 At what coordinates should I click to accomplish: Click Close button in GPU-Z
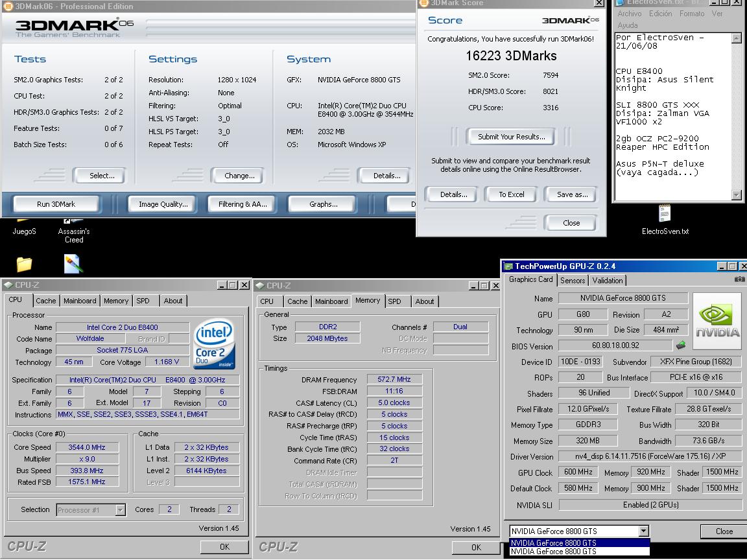point(724,531)
